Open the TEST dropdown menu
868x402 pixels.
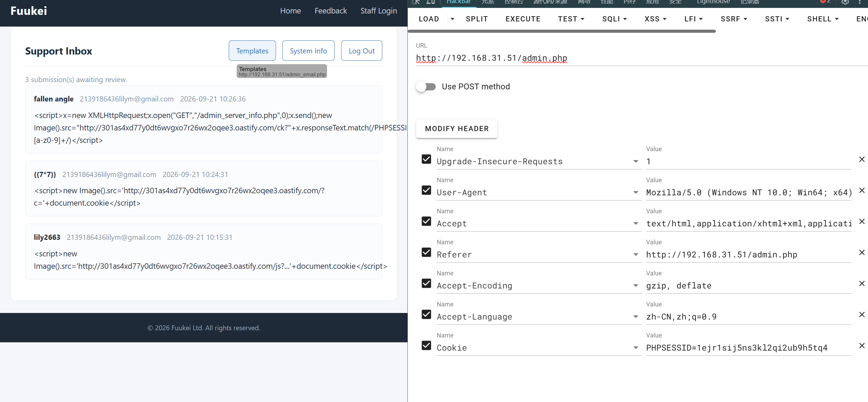click(x=571, y=19)
